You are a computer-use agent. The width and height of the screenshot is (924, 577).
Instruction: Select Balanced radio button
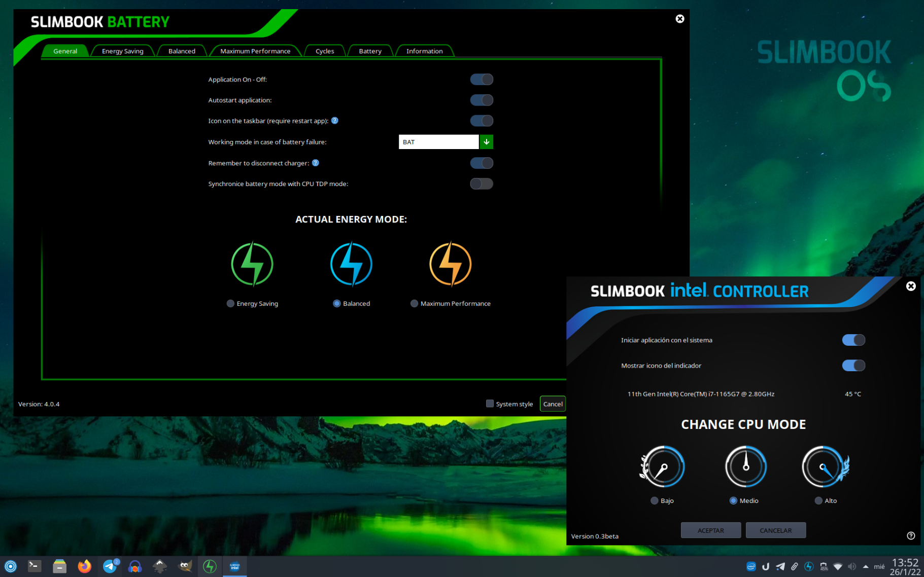[x=336, y=303]
